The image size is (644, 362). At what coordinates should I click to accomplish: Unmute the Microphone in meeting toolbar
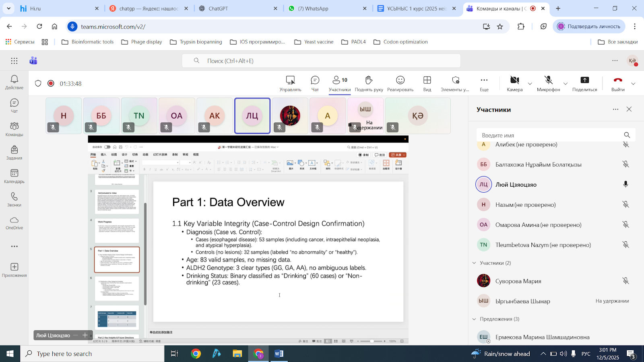[x=548, y=83]
